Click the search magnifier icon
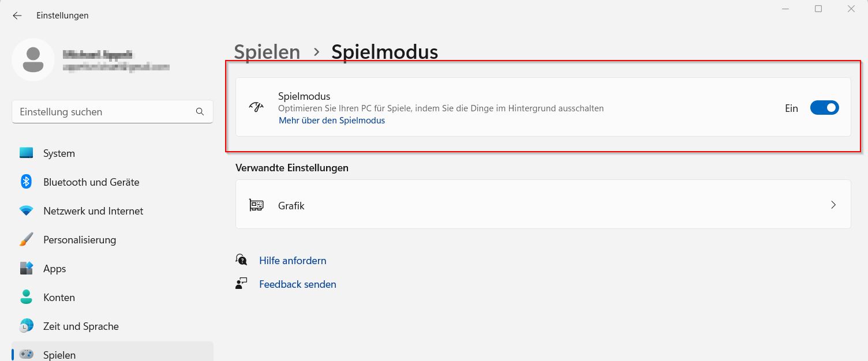The height and width of the screenshot is (361, 868). pos(200,112)
